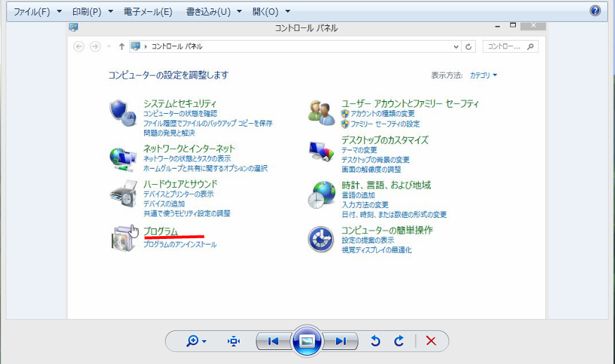This screenshot has width=615, height=364.
Task: Open 共通で使うモビリティ設定の調整 link
Action: (187, 214)
